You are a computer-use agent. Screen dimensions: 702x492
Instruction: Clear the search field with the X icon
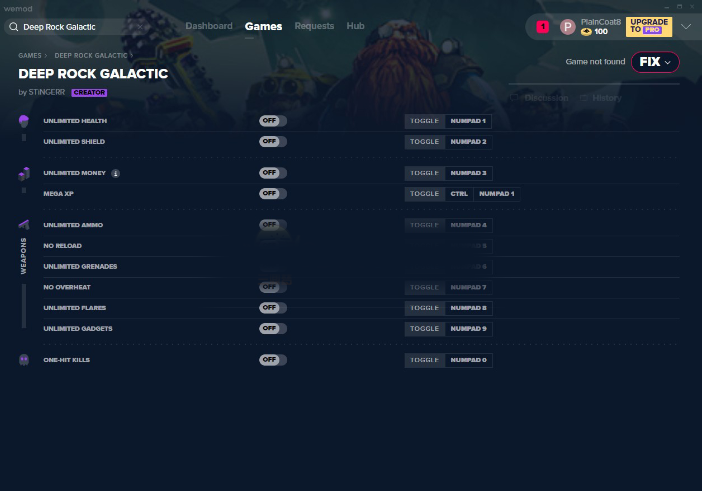140,27
